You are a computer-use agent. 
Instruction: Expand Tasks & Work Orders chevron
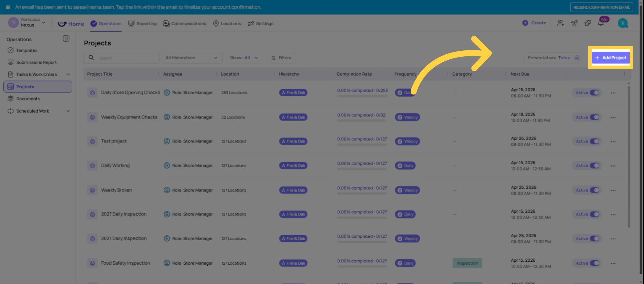point(68,74)
